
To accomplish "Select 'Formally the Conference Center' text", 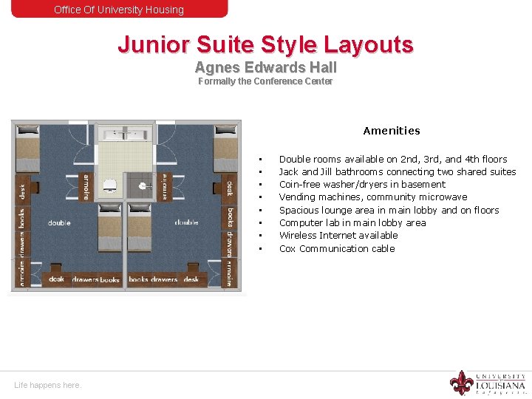I will click(265, 81).
